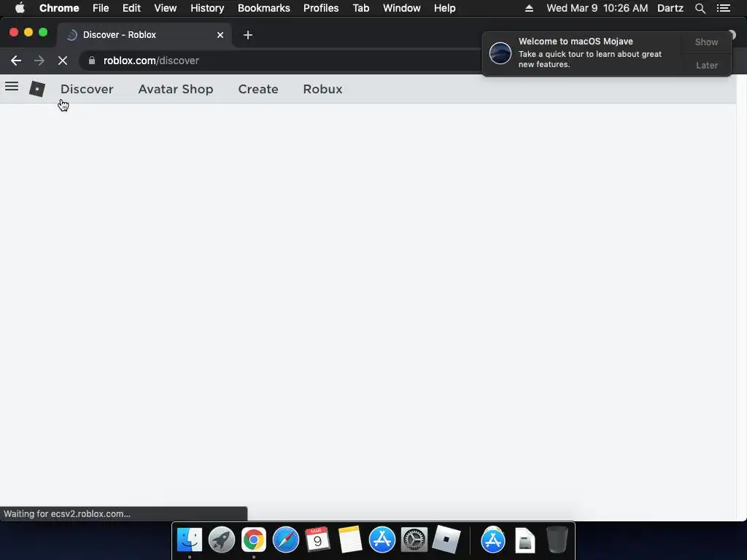The width and height of the screenshot is (747, 560).
Task: Go back with the browser back arrow
Action: pyautogui.click(x=16, y=61)
